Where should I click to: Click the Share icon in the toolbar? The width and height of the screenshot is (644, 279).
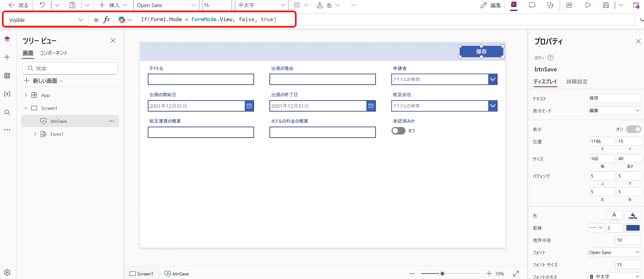tap(569, 5)
